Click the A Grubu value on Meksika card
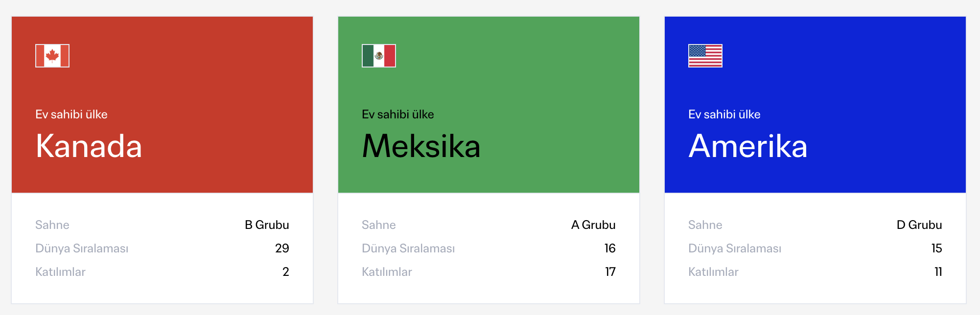The height and width of the screenshot is (315, 980). coord(593,225)
